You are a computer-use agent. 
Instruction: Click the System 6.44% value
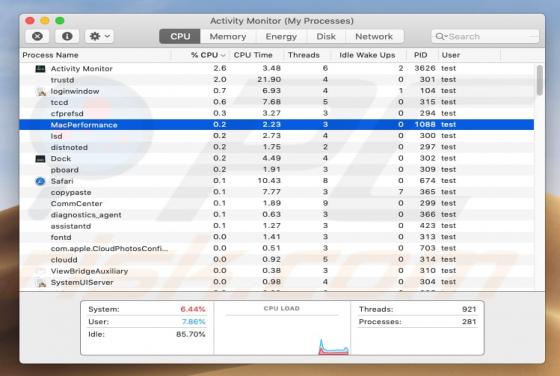coord(193,309)
